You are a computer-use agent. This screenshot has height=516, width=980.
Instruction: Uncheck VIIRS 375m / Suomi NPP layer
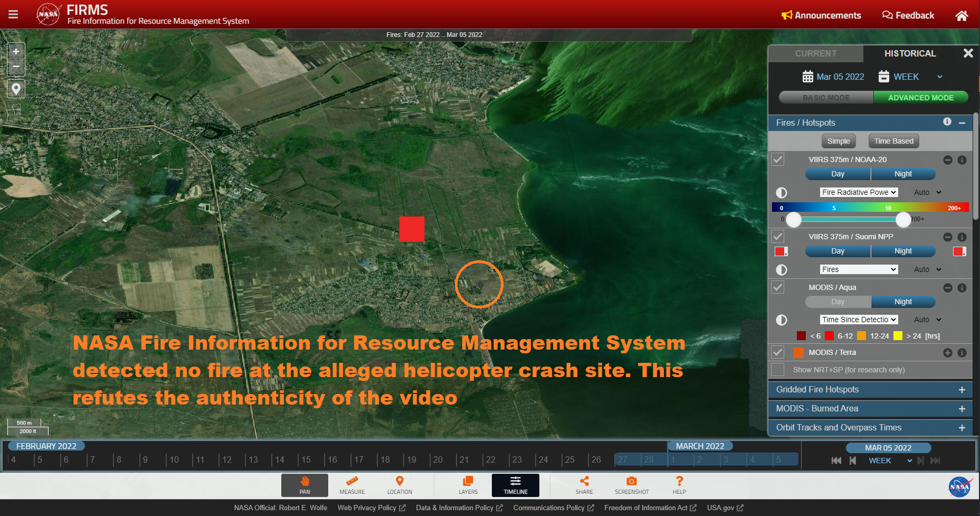point(778,237)
